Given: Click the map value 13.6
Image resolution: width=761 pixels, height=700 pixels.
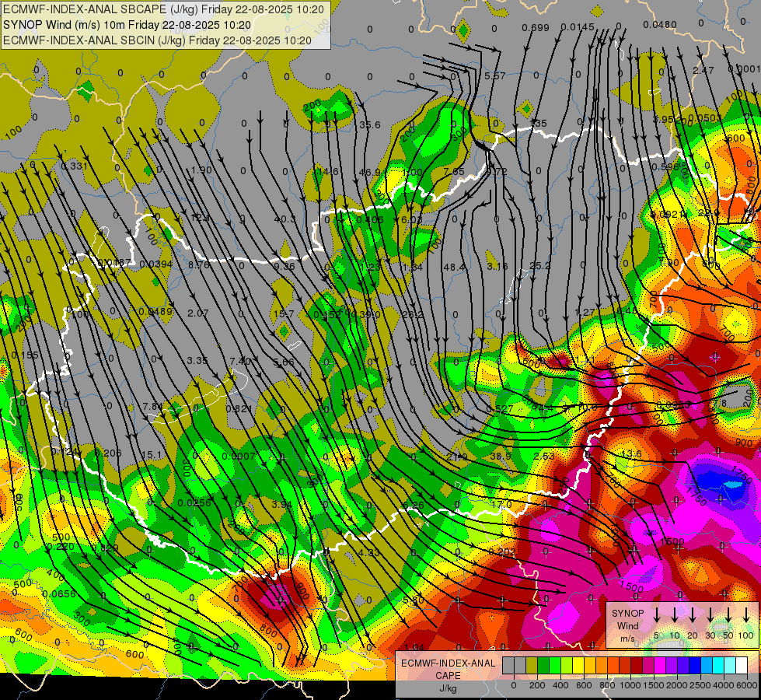Looking at the screenshot, I should point(631,453).
